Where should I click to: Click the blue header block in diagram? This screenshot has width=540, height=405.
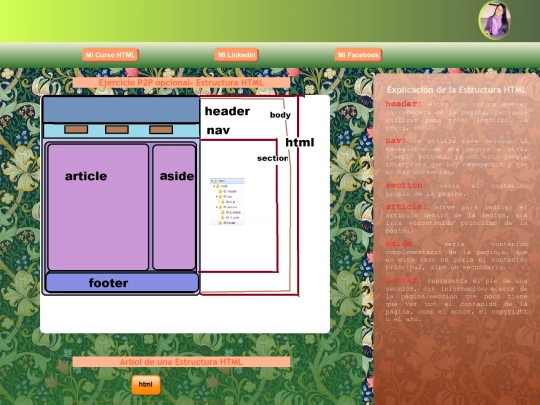coord(121,110)
